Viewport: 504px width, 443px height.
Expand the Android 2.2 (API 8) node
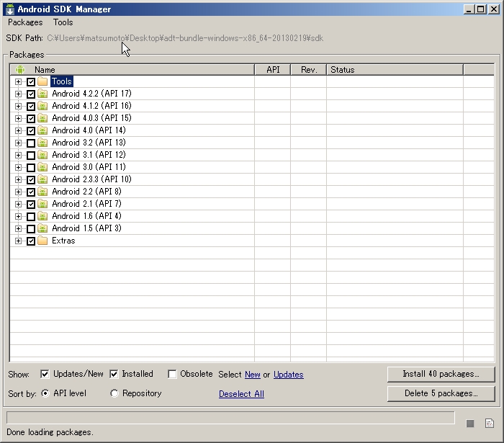[18, 192]
